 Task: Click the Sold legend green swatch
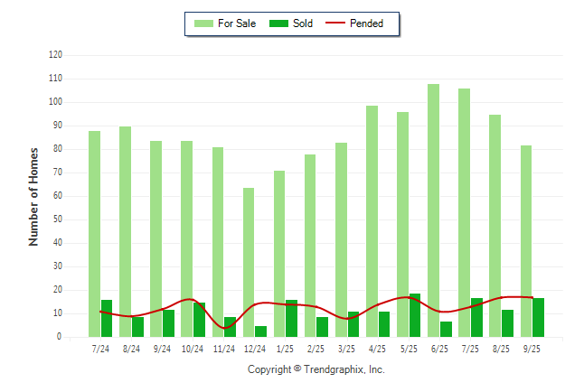277,23
